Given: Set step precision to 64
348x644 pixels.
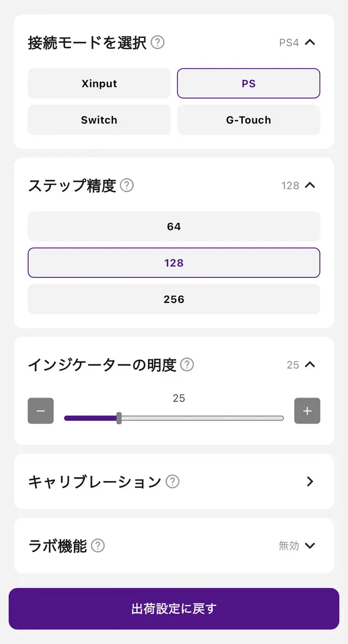Looking at the screenshot, I should point(174,226).
